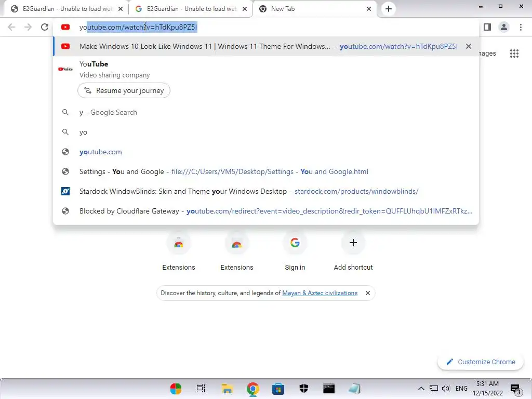Click the browser forward arrow

click(28, 27)
